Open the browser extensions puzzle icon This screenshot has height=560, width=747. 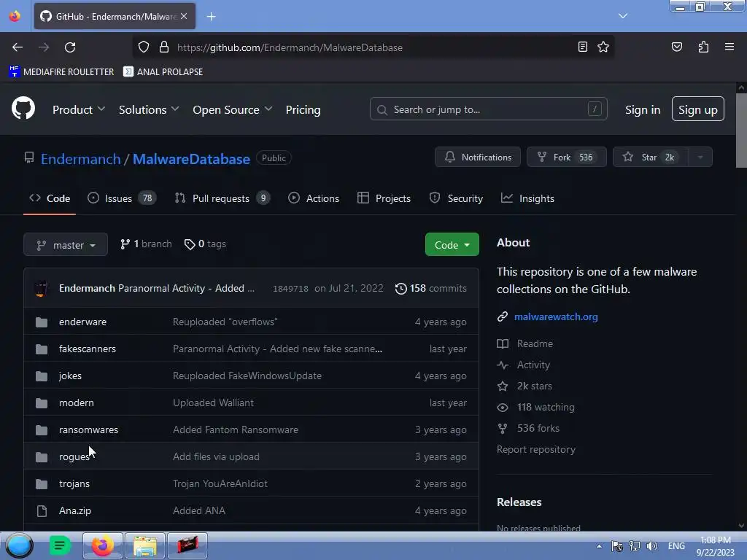(x=703, y=47)
